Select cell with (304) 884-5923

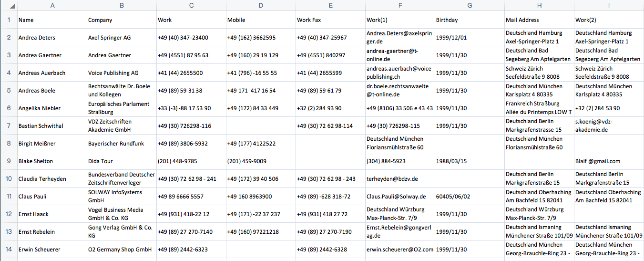(x=400, y=161)
